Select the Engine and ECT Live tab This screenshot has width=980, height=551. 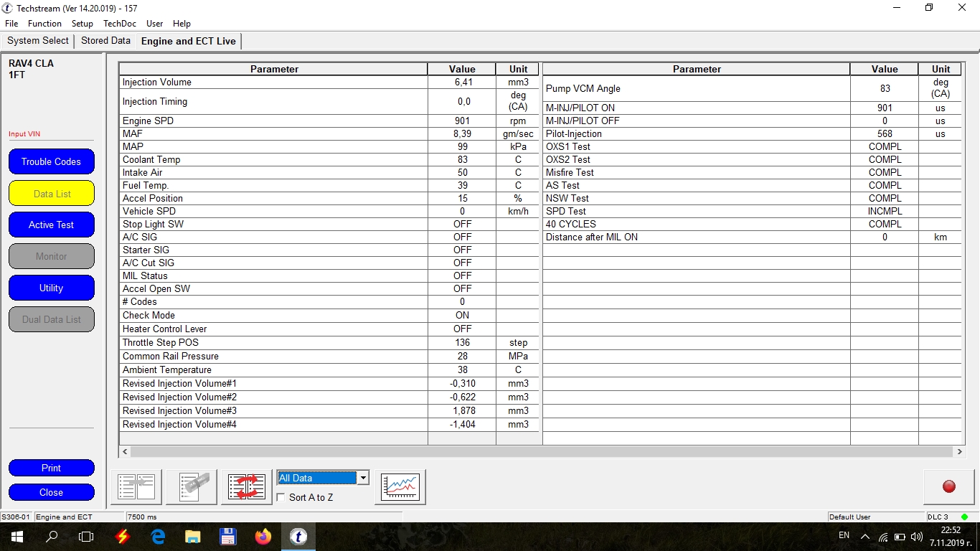[189, 41]
